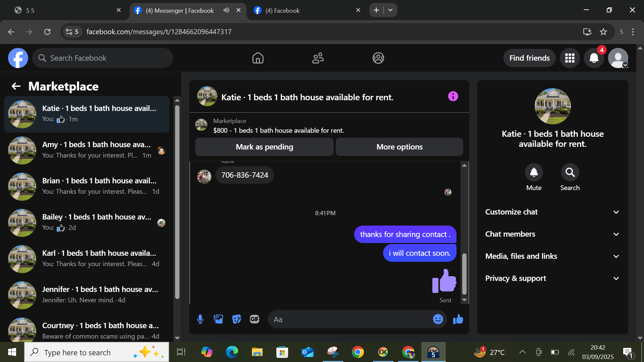Open the tab search dropdown arrow
This screenshot has height=362, width=644.
pyautogui.click(x=390, y=10)
